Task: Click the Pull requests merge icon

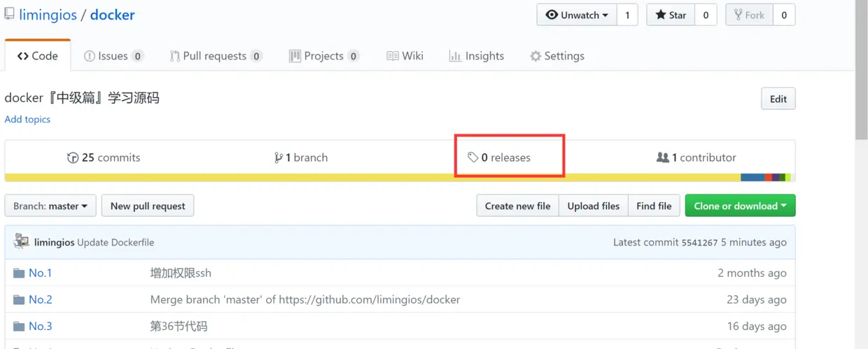Action: point(175,56)
